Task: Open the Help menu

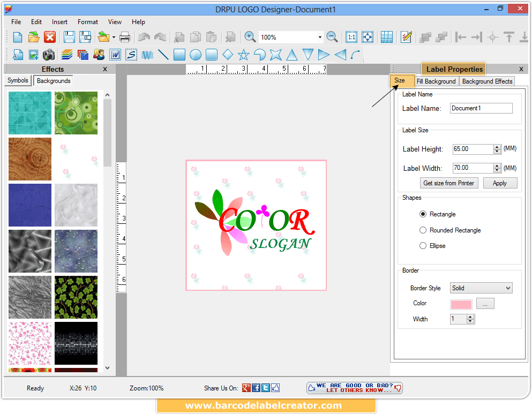Action: point(138,22)
